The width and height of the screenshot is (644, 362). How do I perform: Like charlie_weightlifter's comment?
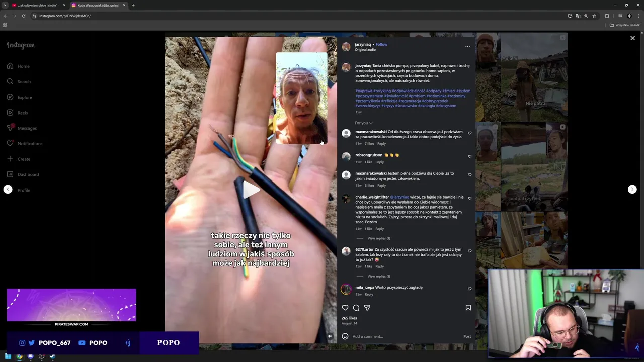point(470,198)
